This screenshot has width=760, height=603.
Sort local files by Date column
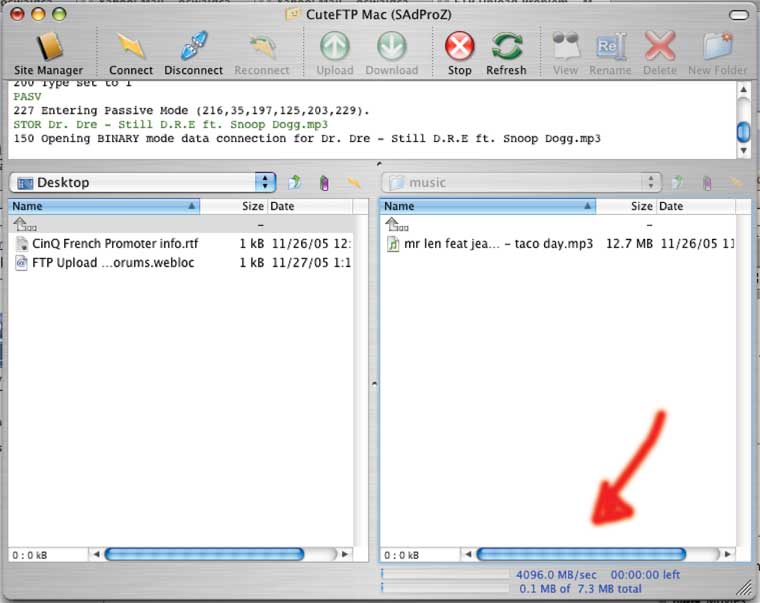(x=310, y=206)
